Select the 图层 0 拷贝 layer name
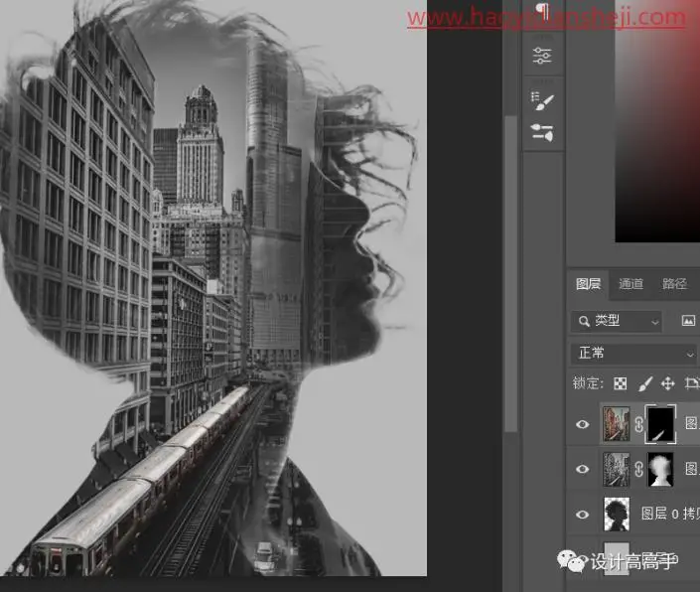 670,515
